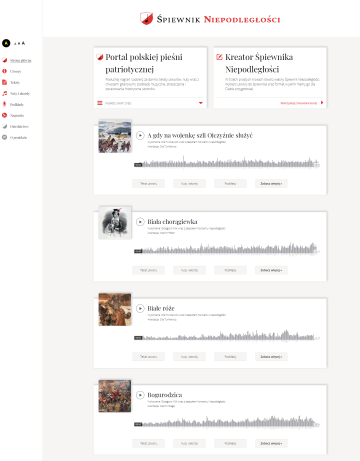The width and height of the screenshot is (360, 461).
Task: Play the song A gdy na wojenkę szli
Action: coord(140,135)
